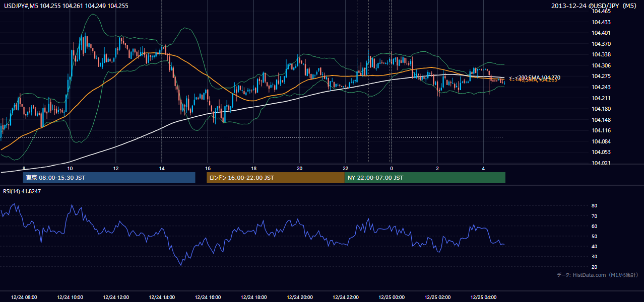
Task: Click RSI scale value 80
Action: coord(595,206)
